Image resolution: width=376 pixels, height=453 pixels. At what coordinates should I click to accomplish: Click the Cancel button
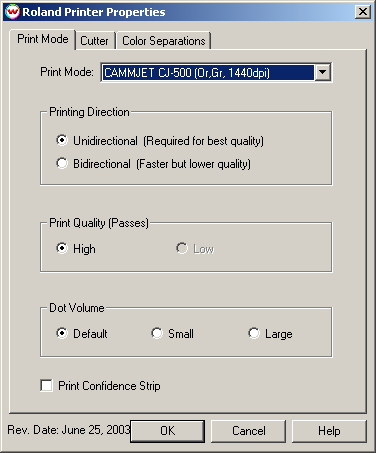click(x=249, y=431)
